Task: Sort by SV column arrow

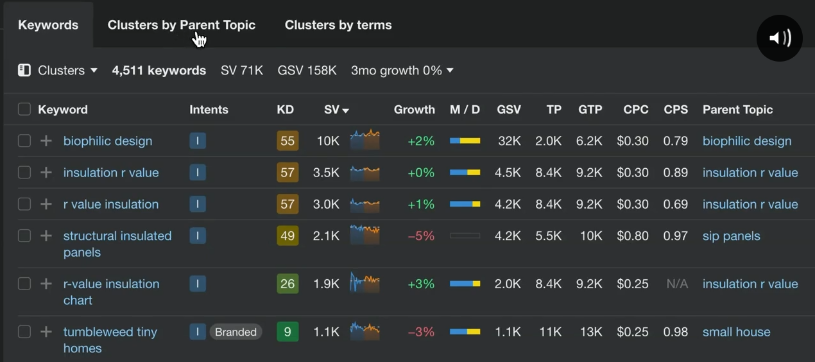Action: coord(346,110)
